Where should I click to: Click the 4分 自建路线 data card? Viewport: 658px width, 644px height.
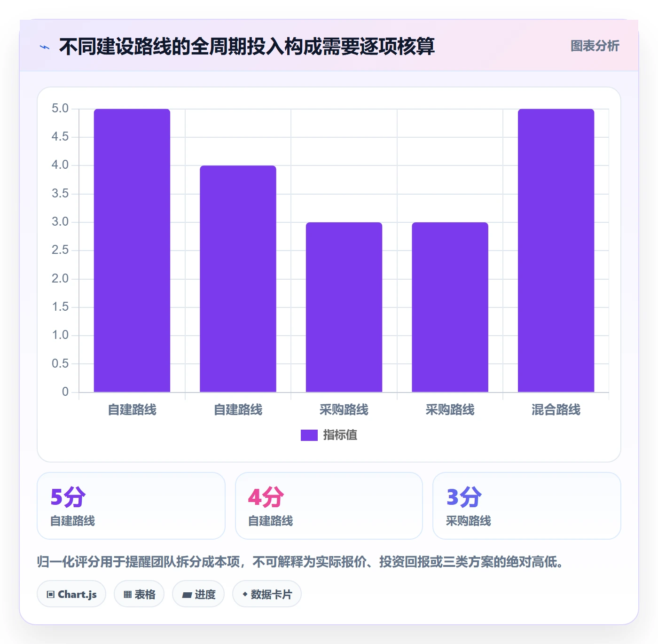tap(329, 506)
